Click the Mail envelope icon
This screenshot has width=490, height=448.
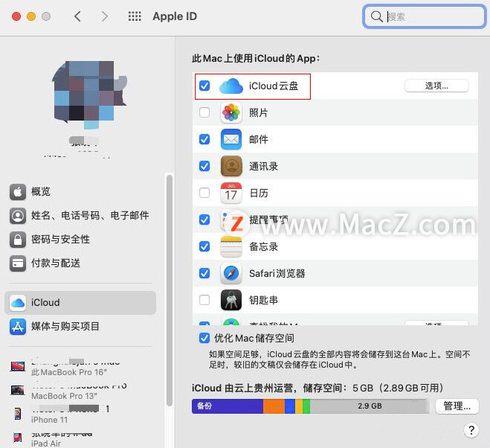click(x=231, y=140)
